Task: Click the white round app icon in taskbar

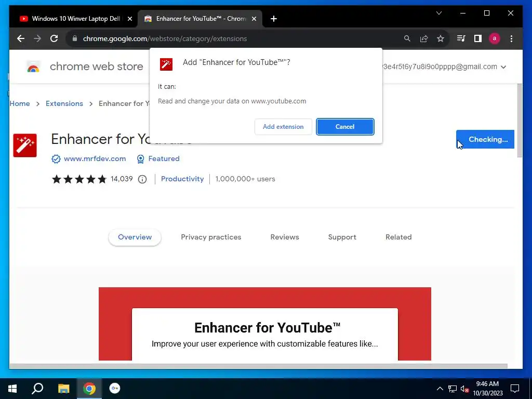Action: coord(115,389)
